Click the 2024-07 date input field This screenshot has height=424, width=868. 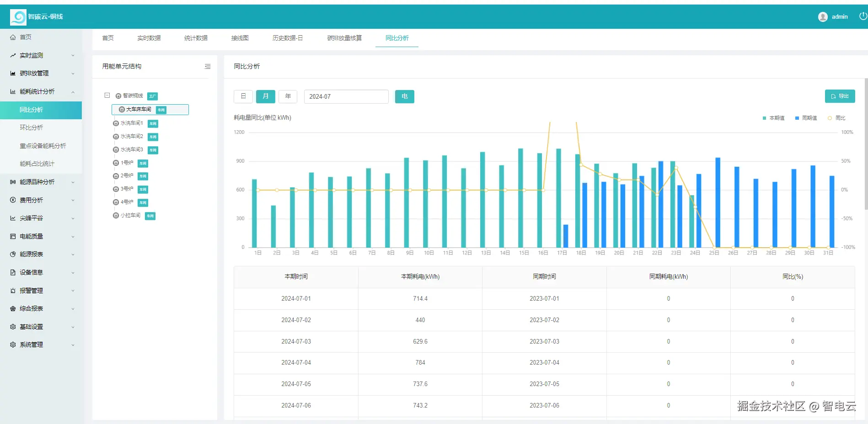346,96
